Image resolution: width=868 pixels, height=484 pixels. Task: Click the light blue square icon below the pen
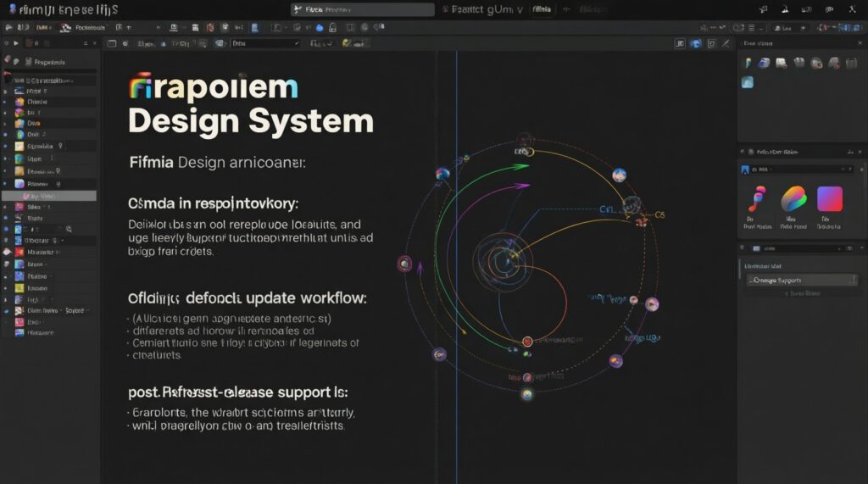[x=748, y=82]
